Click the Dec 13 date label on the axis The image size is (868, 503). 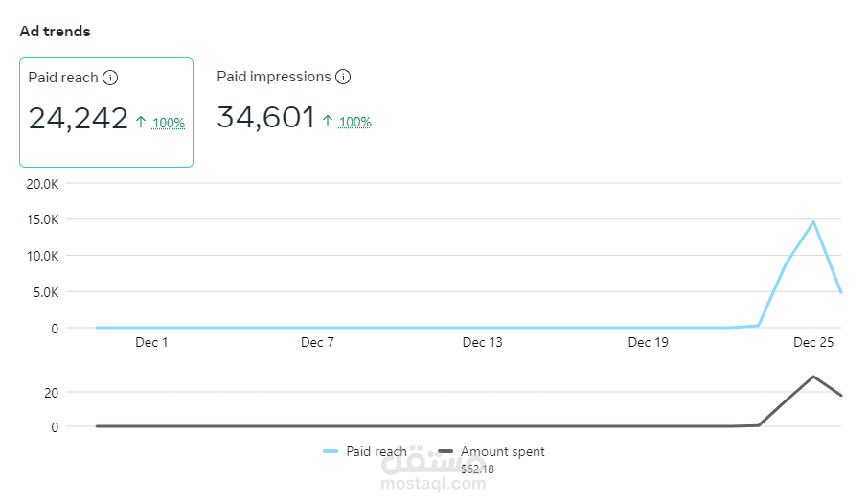pyautogui.click(x=482, y=342)
